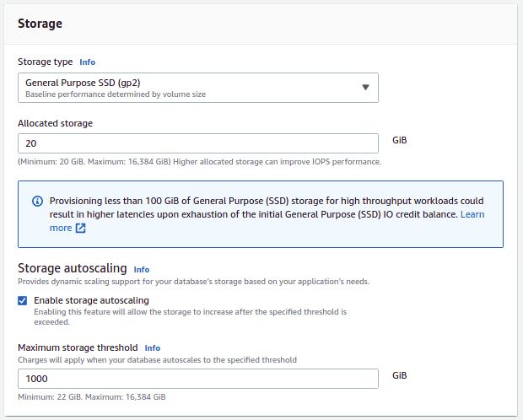
Task: Click the Maximum storage threshold field label
Action: (x=78, y=347)
